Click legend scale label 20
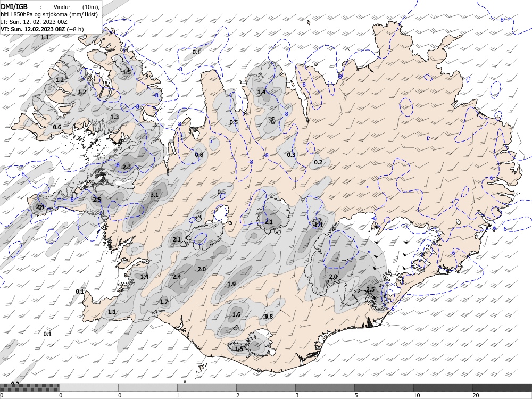Viewport: 532px width, 399px height. click(476, 395)
